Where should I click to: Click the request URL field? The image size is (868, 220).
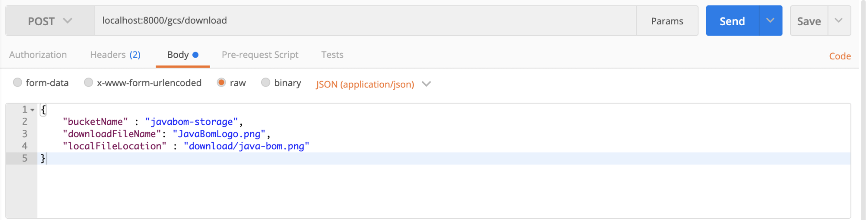tap(365, 21)
